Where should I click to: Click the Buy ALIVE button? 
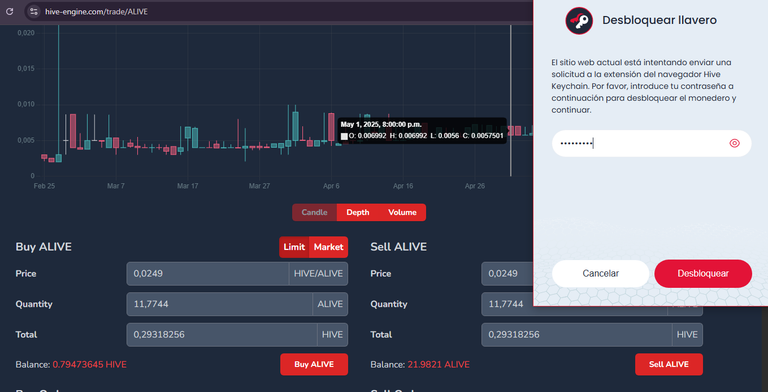coord(314,364)
